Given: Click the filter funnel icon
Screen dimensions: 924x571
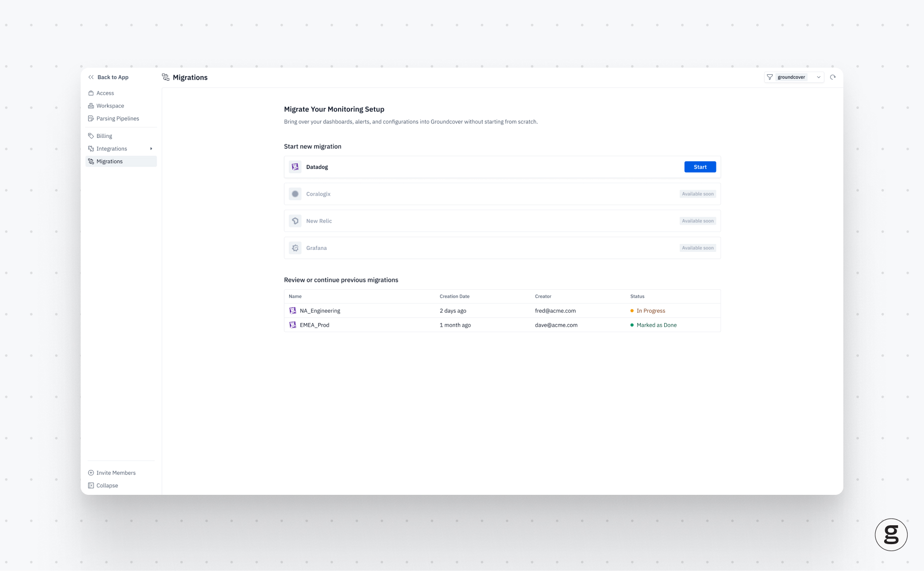Looking at the screenshot, I should click(x=770, y=77).
